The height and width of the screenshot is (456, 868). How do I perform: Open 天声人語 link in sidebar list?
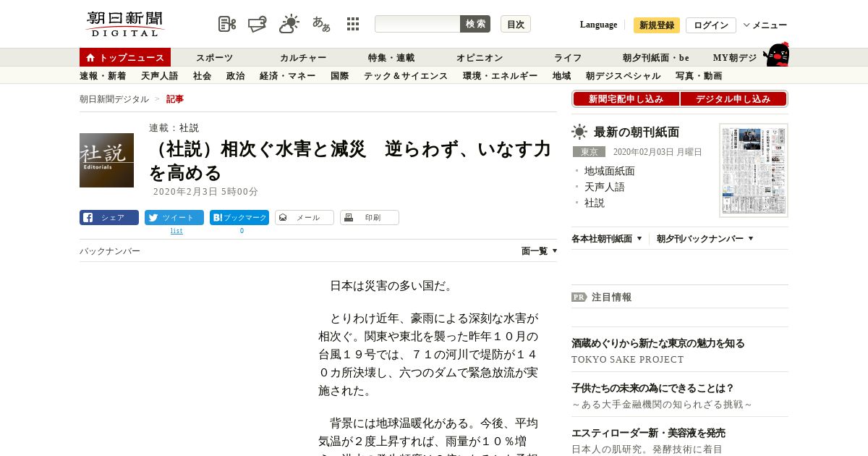click(605, 187)
